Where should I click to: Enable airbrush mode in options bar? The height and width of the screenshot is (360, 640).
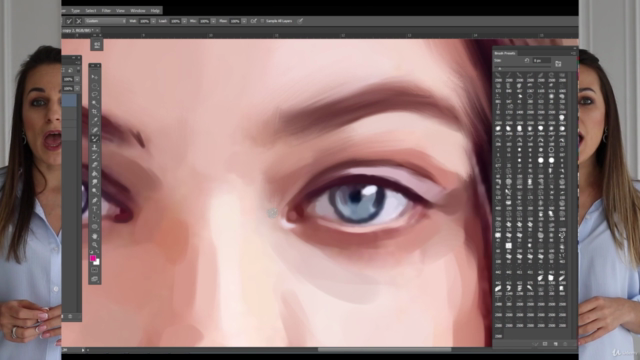tap(253, 21)
